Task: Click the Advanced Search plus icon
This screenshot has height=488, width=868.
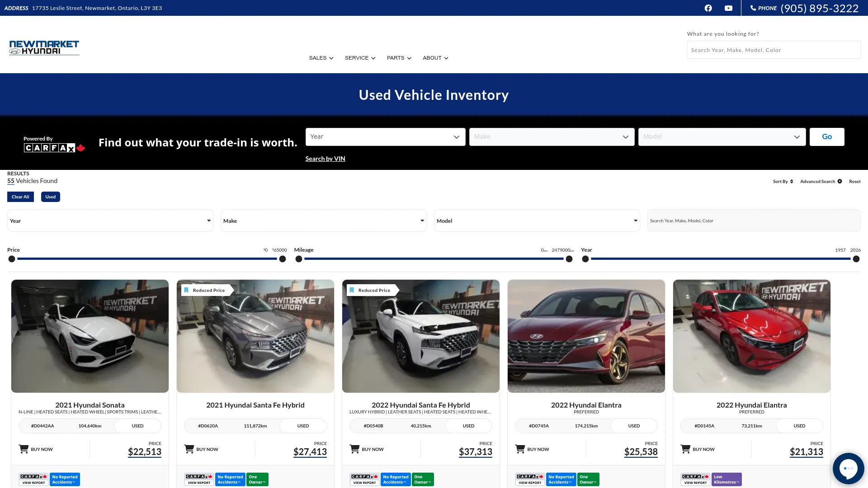Action: pyautogui.click(x=840, y=182)
